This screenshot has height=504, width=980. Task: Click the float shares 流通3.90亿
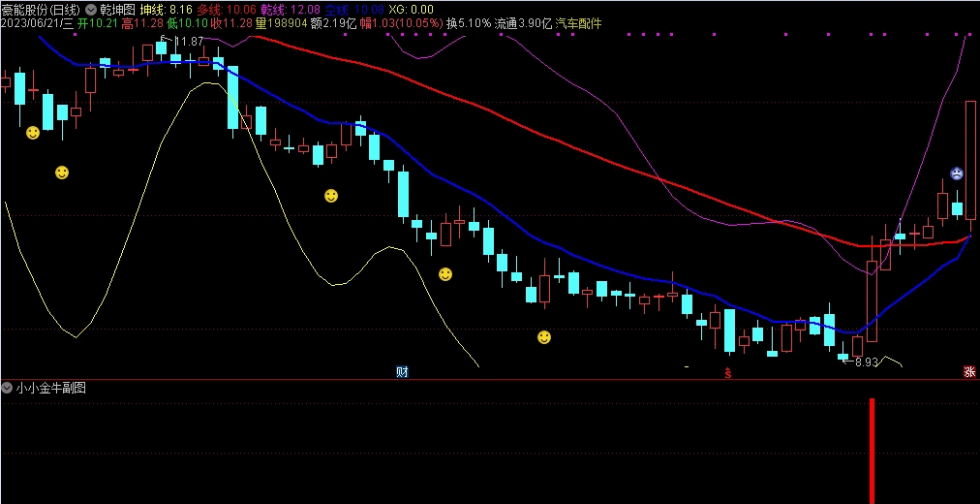point(523,24)
